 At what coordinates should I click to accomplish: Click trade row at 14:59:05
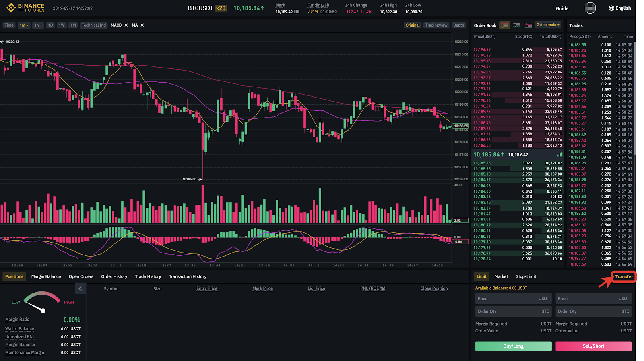601,45
